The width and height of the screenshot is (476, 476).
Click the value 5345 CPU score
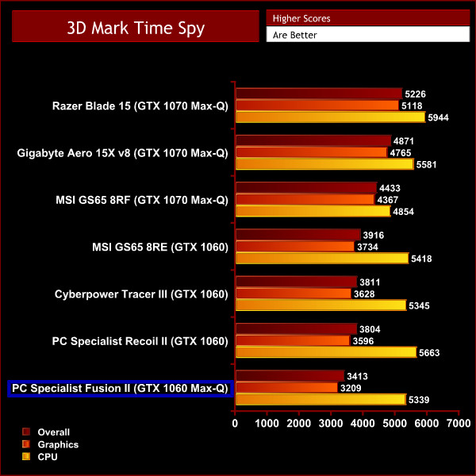[419, 305]
